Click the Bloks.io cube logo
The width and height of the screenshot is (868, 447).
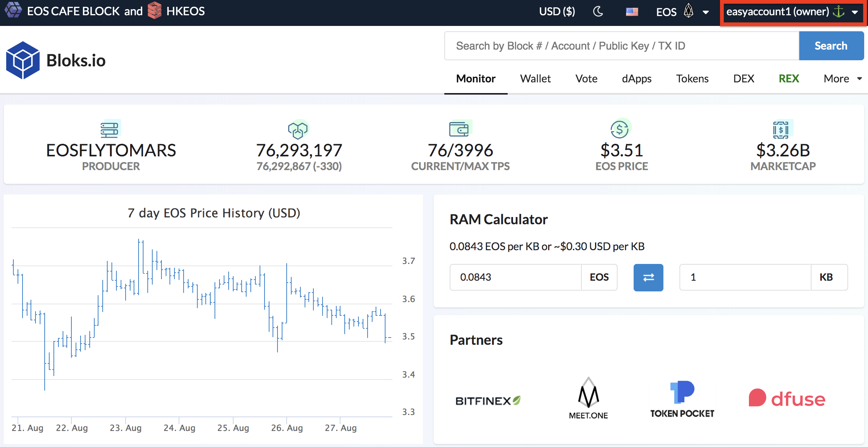pos(23,60)
